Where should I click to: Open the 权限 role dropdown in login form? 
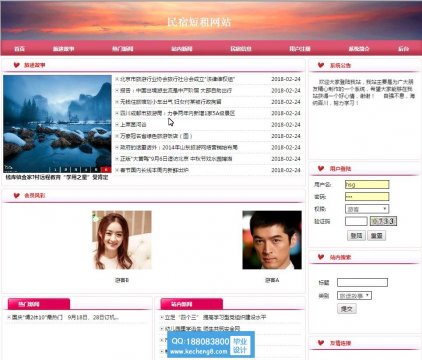(x=367, y=209)
